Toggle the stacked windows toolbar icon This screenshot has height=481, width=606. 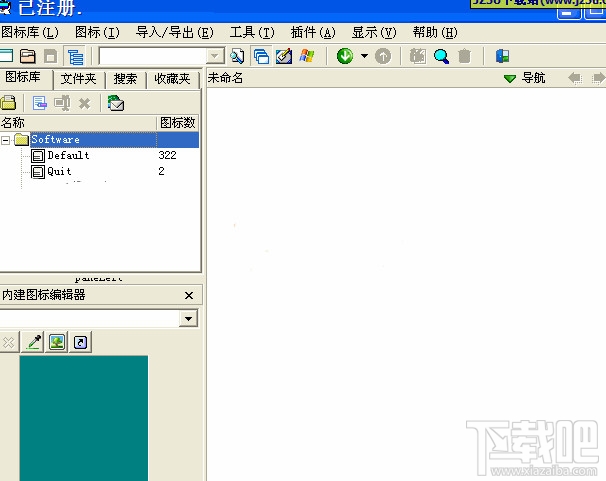coord(261,56)
